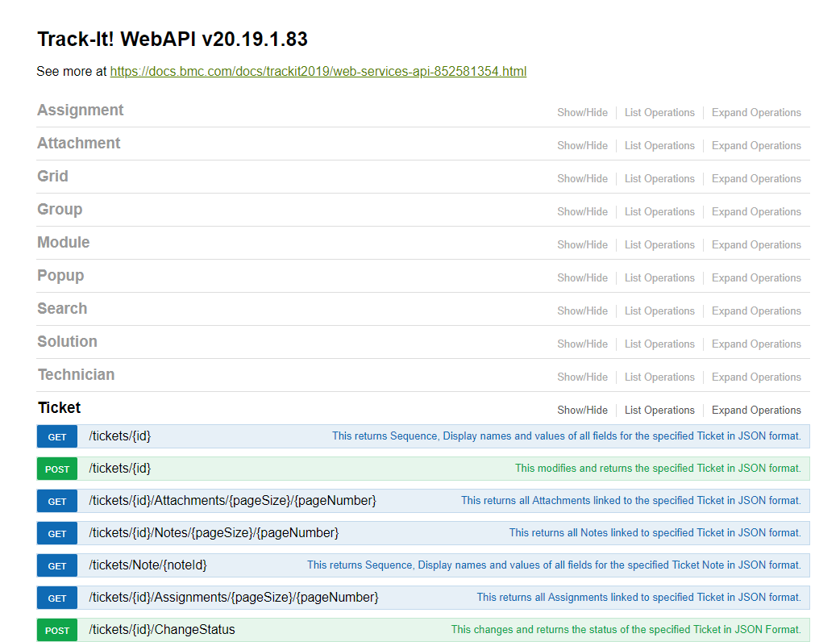Open the /tickets/Note/{noteId} endpoint path

(x=148, y=565)
